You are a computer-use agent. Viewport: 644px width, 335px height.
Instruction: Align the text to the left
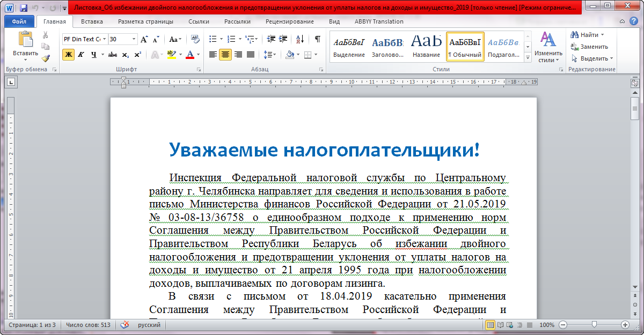point(213,55)
